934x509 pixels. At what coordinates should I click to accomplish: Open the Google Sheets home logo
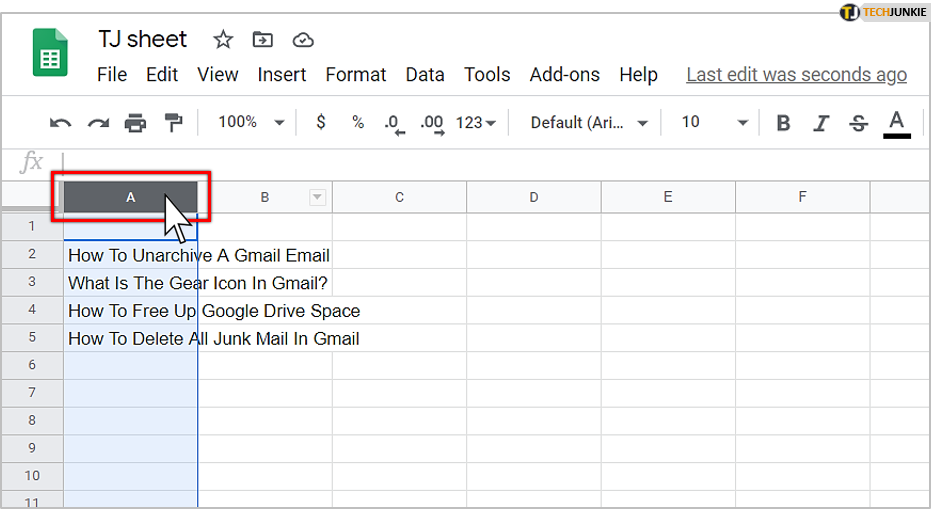(x=50, y=52)
